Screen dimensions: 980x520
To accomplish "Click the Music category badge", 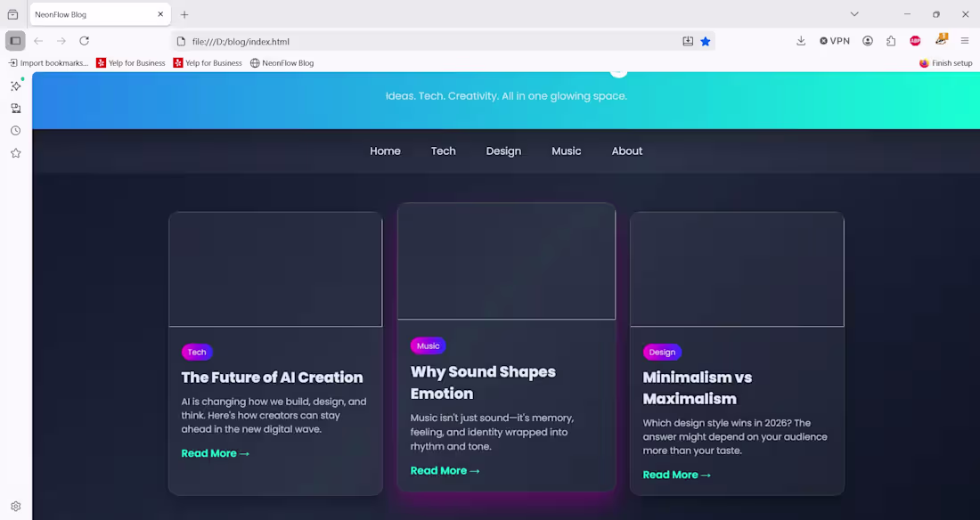I will 429,345.
